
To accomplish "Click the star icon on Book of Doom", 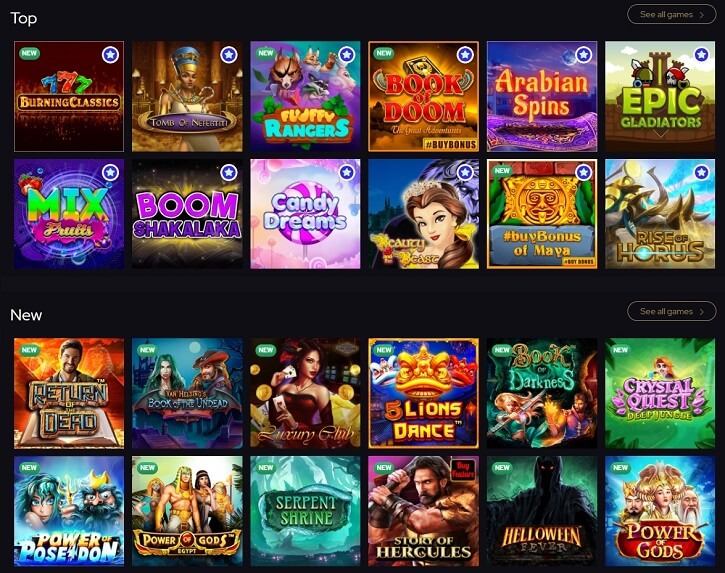I will pyautogui.click(x=465, y=55).
